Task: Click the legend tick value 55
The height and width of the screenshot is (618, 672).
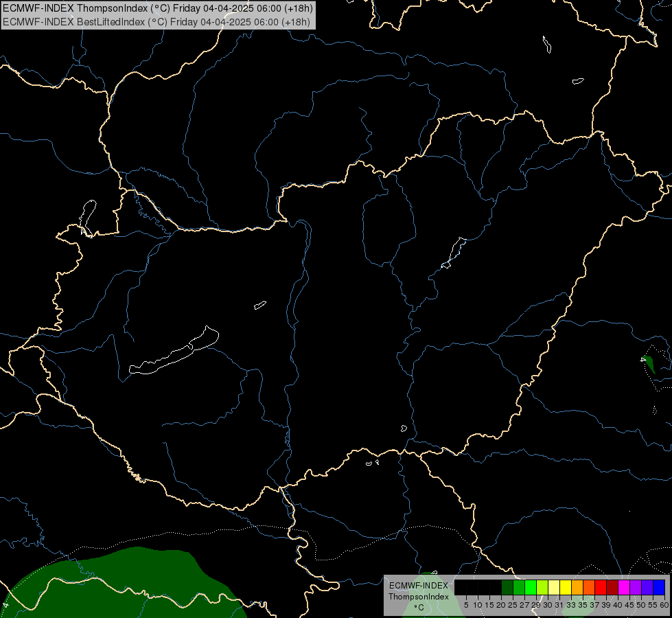Action: pos(652,605)
